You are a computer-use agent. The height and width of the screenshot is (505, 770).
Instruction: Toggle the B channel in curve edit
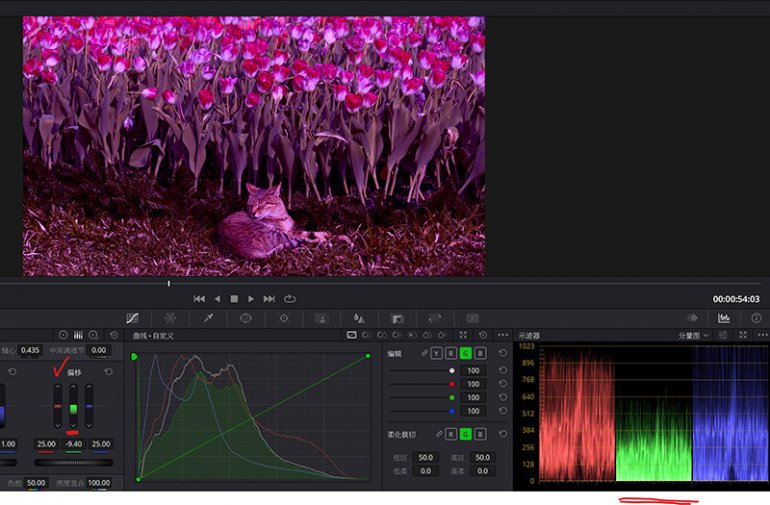point(480,353)
